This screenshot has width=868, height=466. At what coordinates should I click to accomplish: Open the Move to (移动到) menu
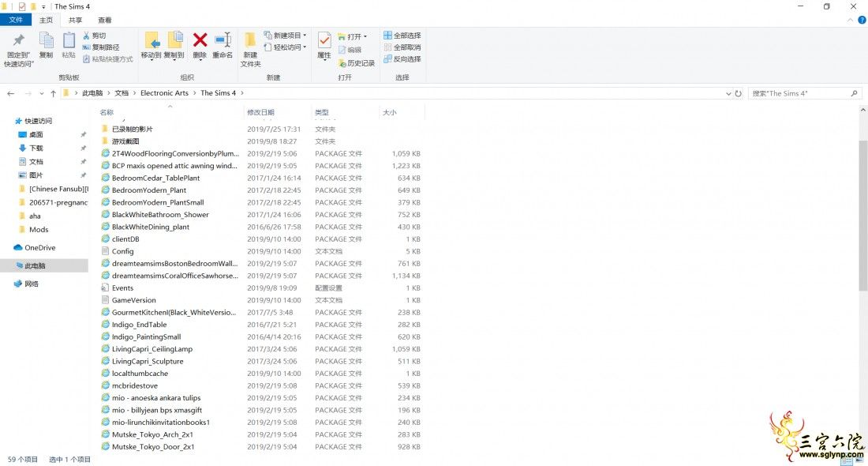[152, 45]
